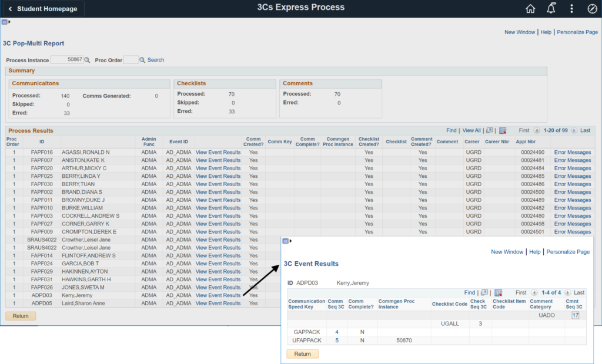Open the three-dot actions menu
This screenshot has width=602, height=364.
[x=571, y=8]
